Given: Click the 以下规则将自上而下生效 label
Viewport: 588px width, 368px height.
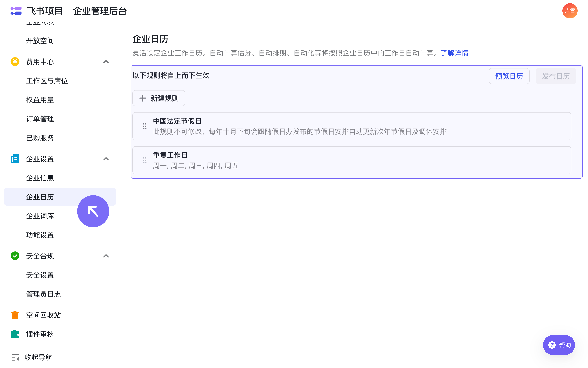Looking at the screenshot, I should click(x=171, y=75).
